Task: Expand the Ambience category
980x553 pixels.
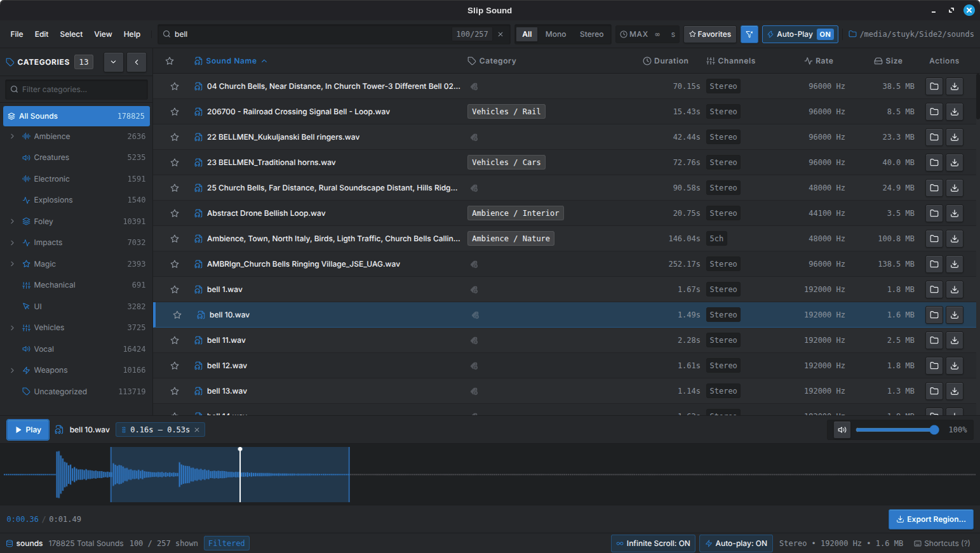Action: 12,137
